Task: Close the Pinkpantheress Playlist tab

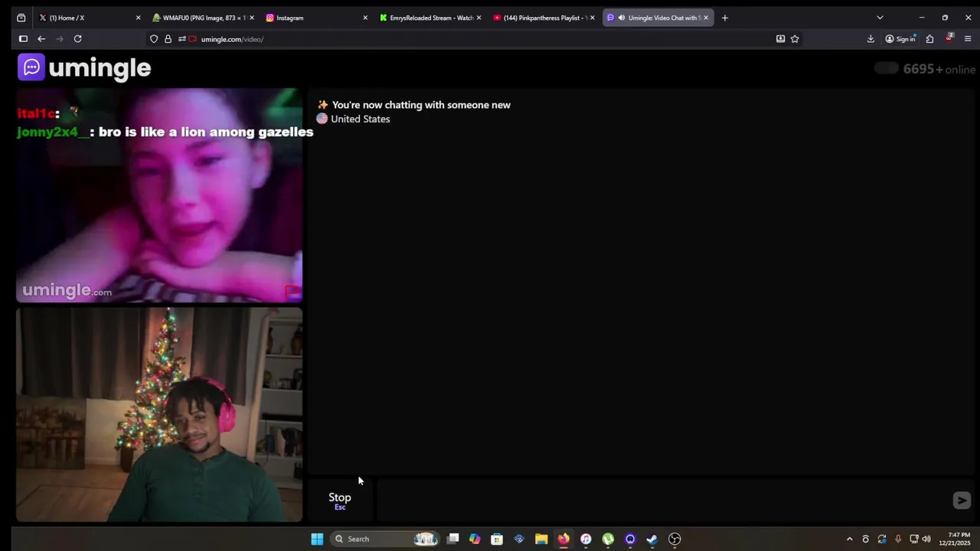Action: point(592,18)
